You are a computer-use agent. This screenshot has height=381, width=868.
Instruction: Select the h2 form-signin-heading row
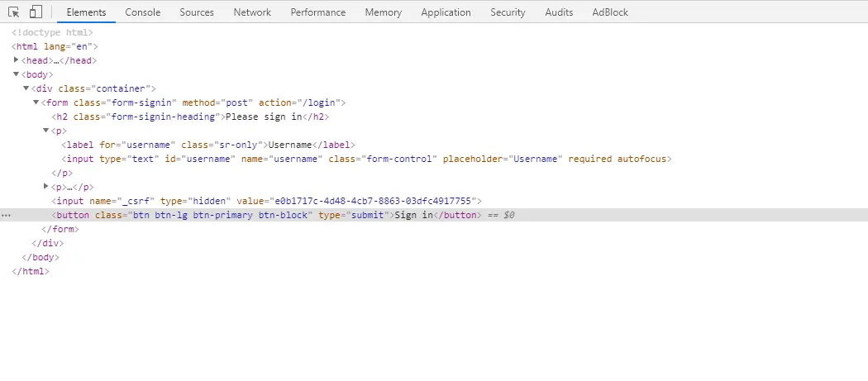tap(190, 117)
